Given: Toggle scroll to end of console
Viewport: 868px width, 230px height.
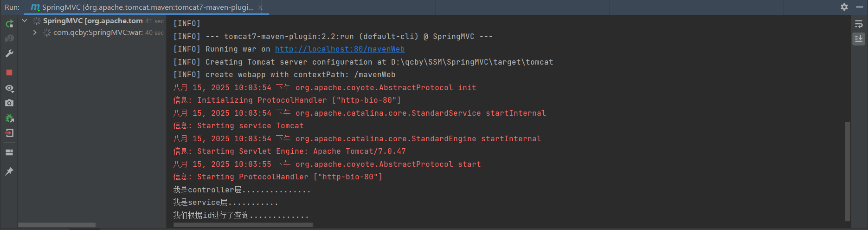Looking at the screenshot, I should click(x=859, y=39).
